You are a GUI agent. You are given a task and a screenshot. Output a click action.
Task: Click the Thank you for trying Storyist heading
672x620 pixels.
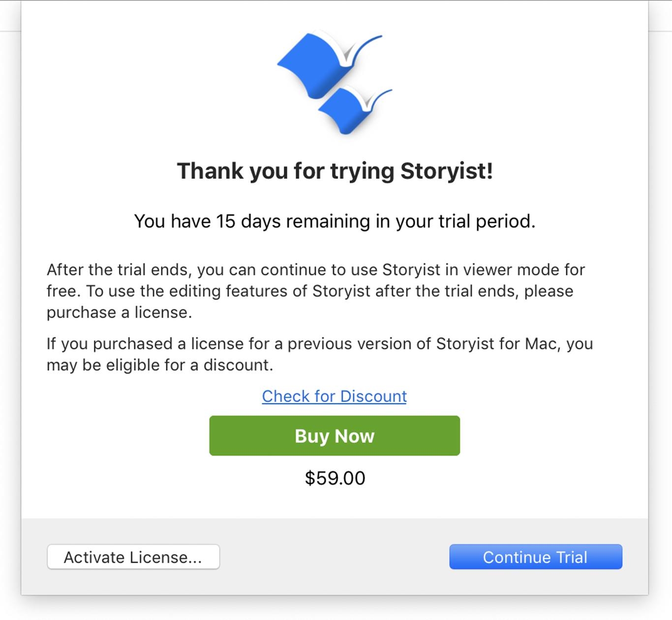pos(335,171)
